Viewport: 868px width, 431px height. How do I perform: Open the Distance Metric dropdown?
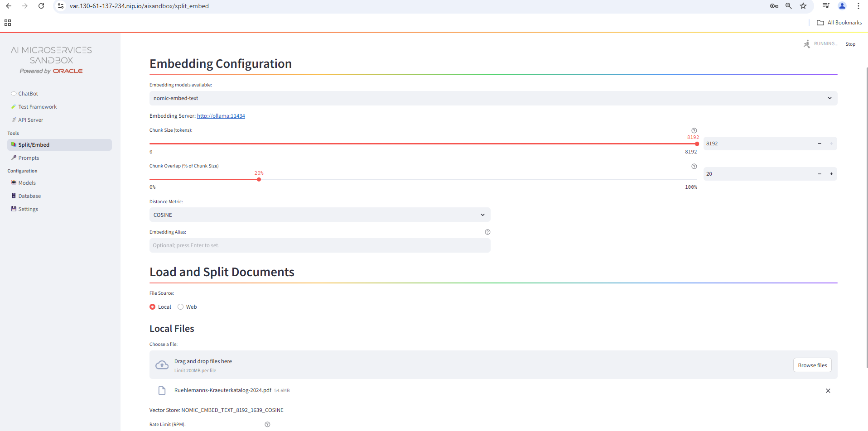click(x=319, y=215)
